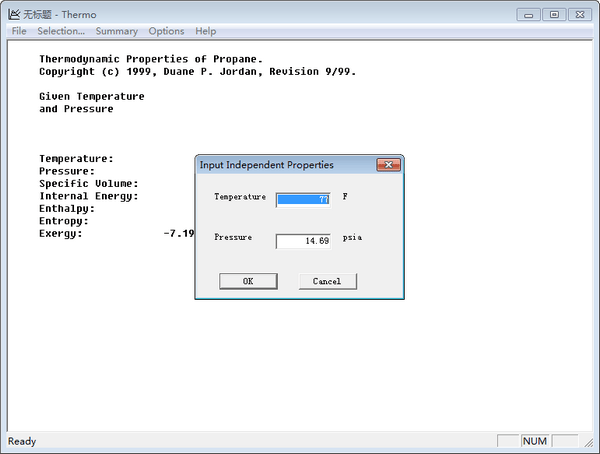Click the Thermo app icon in title bar
600x454 pixels.
(x=14, y=14)
